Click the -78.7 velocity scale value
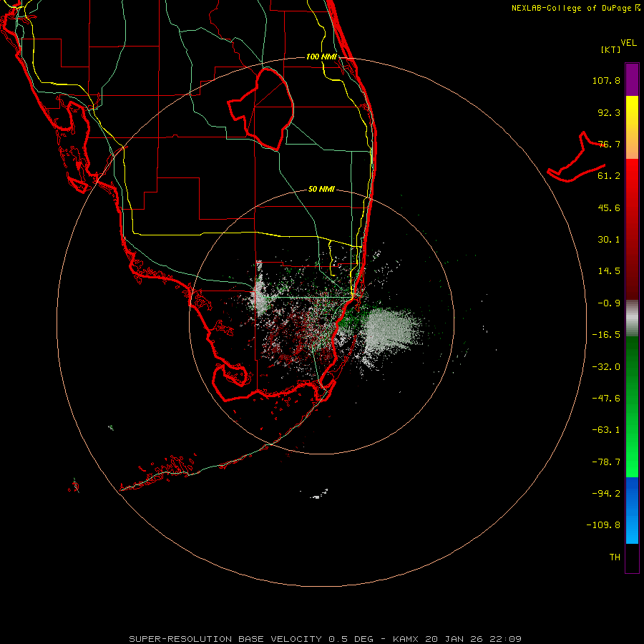This screenshot has height=644, width=644. (606, 462)
